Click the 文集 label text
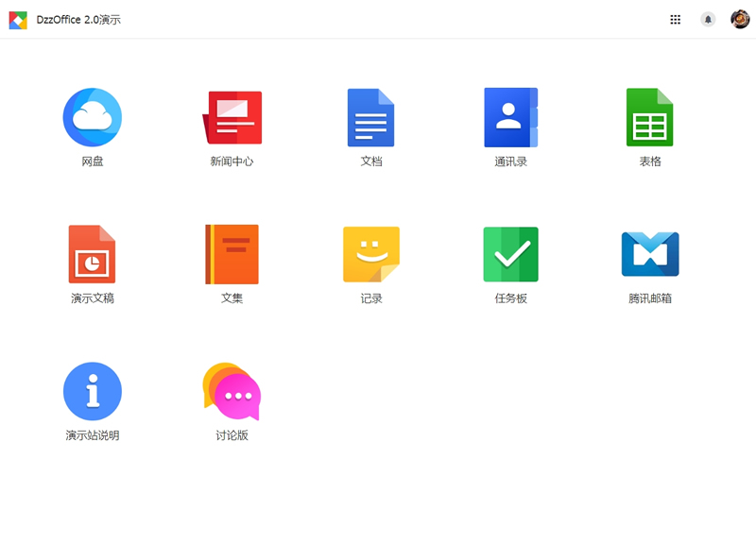The height and width of the screenshot is (544, 756). 232,298
